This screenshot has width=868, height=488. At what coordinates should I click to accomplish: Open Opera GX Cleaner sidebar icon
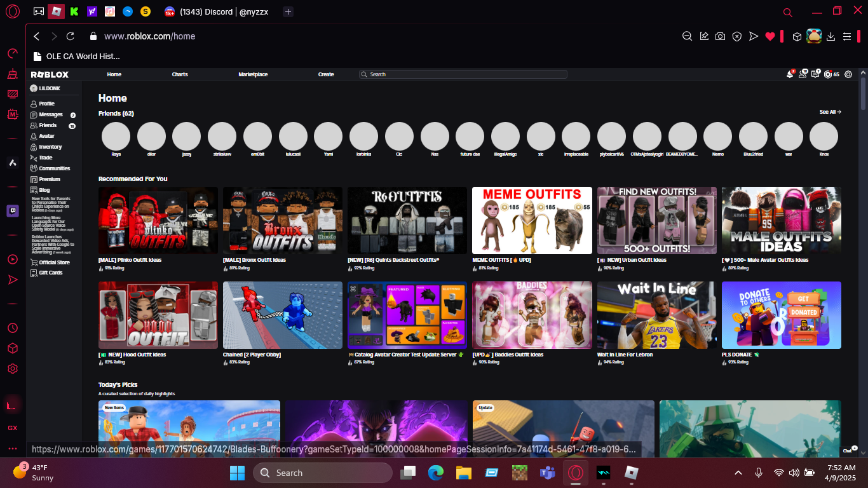(13, 74)
